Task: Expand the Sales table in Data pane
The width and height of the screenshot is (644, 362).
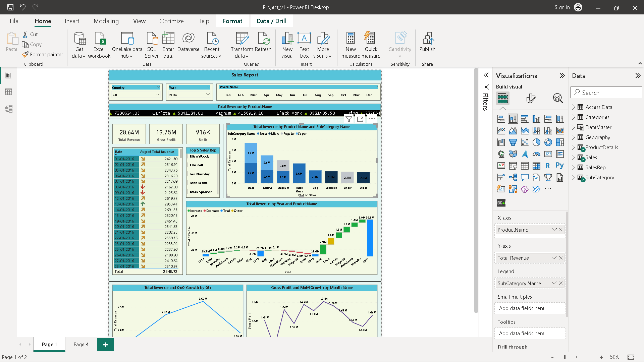Action: [574, 157]
